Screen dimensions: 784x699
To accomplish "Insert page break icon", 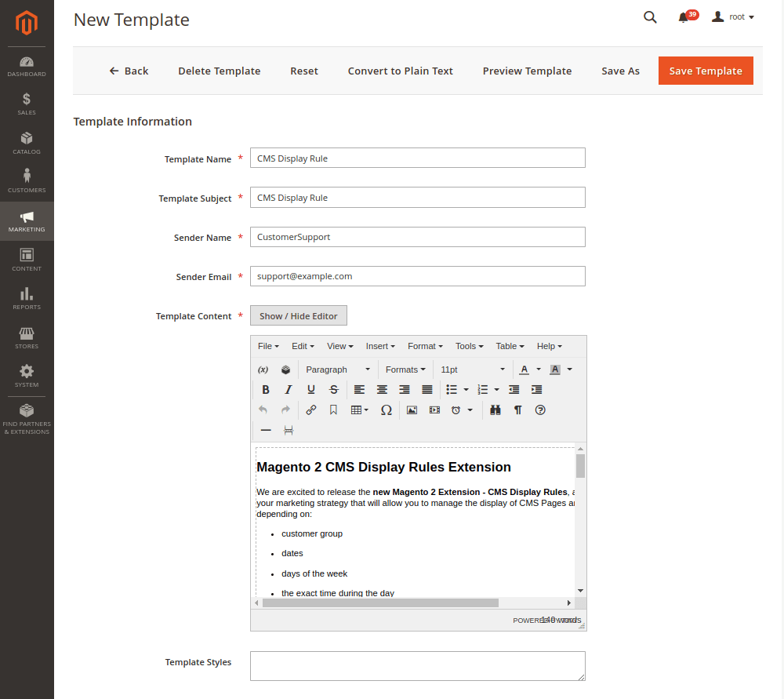I will click(289, 431).
